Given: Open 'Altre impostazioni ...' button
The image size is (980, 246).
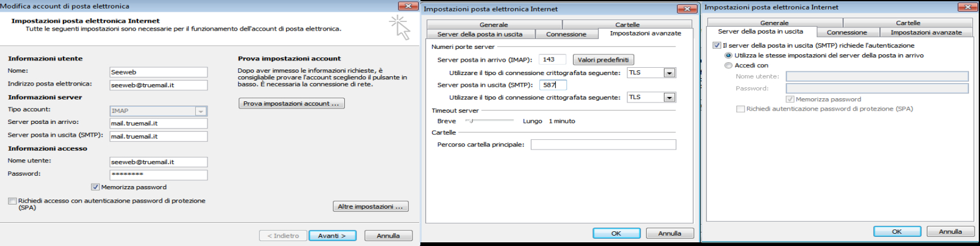Looking at the screenshot, I should 370,206.
